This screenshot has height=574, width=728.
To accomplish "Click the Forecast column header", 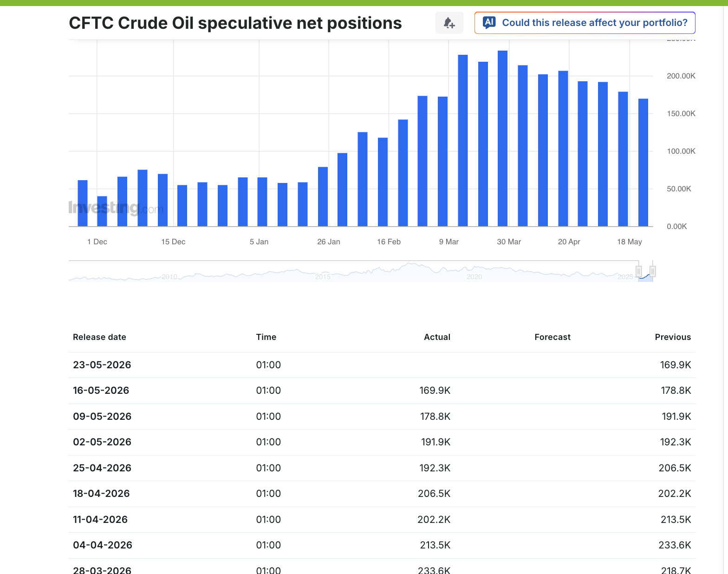I will 552,337.
